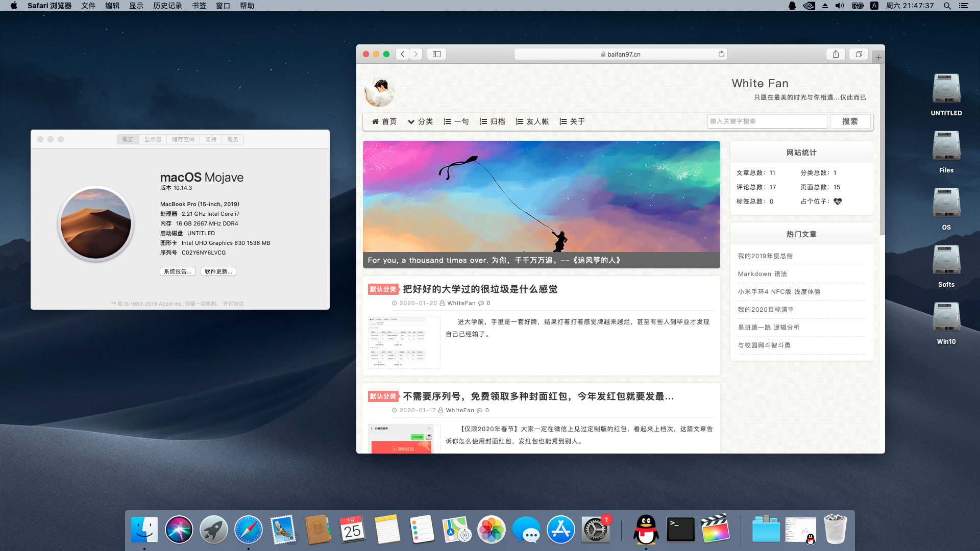Screen dimensions: 980x551
Task: Open 归档 in site navigation
Action: 492,121
